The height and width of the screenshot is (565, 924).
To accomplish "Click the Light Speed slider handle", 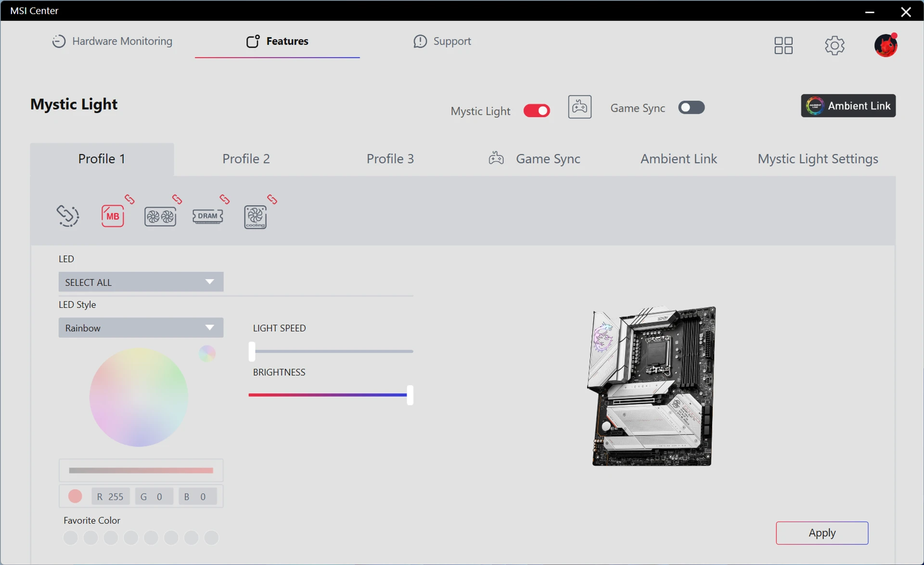I will (252, 352).
